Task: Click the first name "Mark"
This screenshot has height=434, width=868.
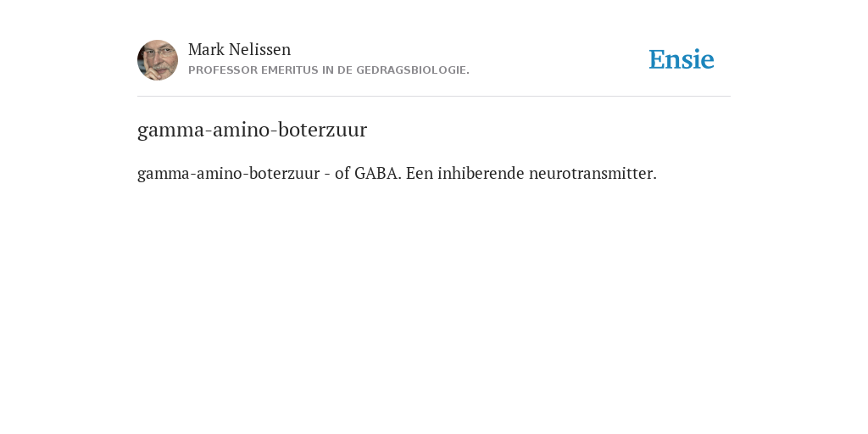Action: point(207,49)
